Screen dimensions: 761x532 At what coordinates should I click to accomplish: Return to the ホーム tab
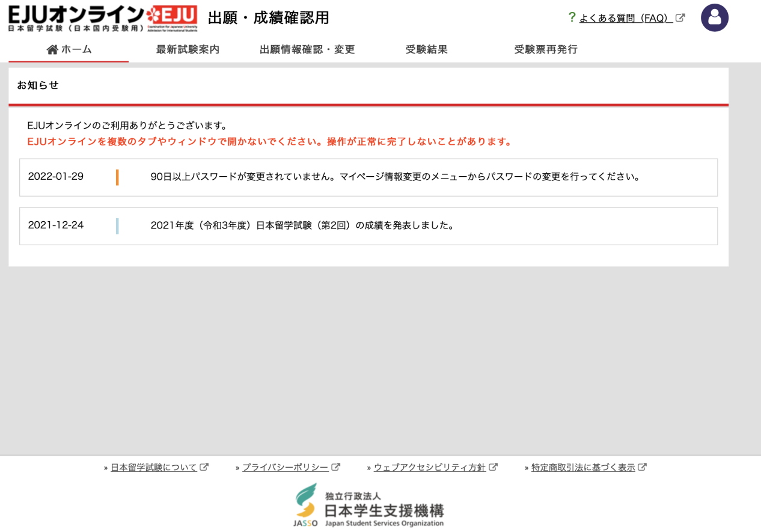pyautogui.click(x=69, y=49)
